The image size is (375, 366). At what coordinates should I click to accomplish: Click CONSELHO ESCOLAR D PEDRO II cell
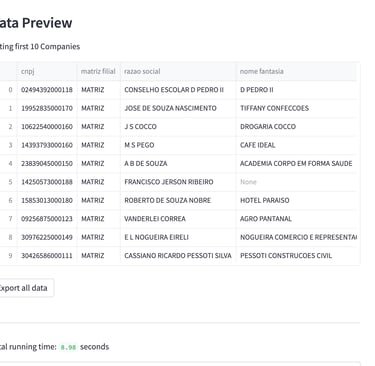coord(178,90)
